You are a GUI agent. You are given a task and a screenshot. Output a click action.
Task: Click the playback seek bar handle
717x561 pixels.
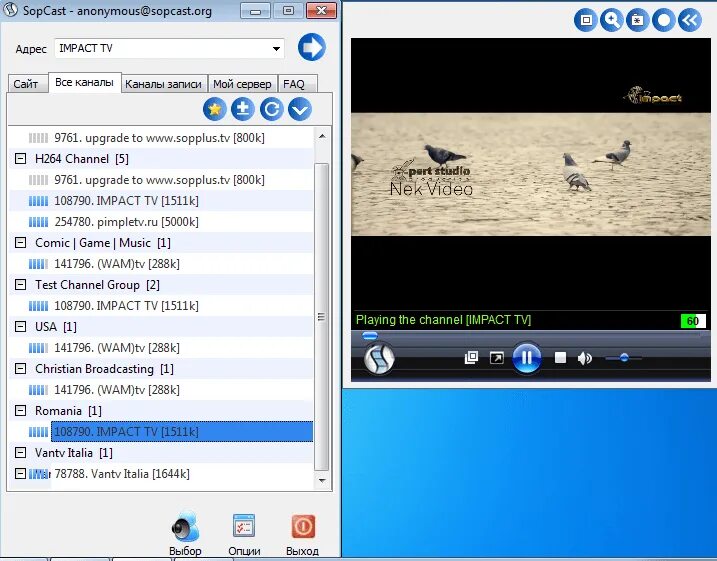pyautogui.click(x=369, y=336)
